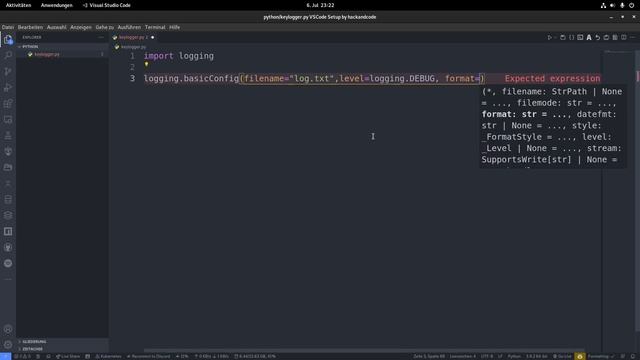The width and height of the screenshot is (640, 360).
Task: Click the date and time clock
Action: tap(320, 5)
